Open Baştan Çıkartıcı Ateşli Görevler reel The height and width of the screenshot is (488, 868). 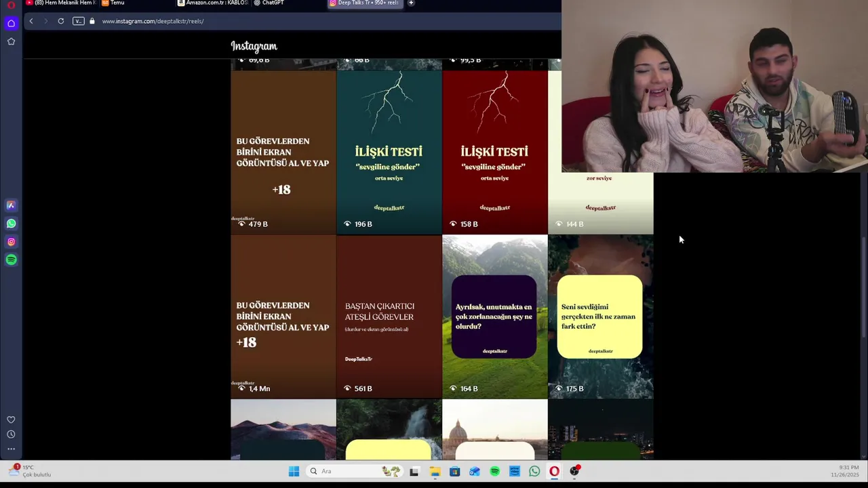pos(389,317)
